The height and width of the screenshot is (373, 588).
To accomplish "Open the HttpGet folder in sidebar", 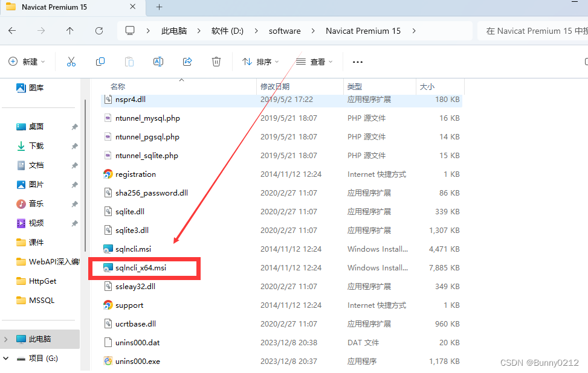I will (x=36, y=281).
